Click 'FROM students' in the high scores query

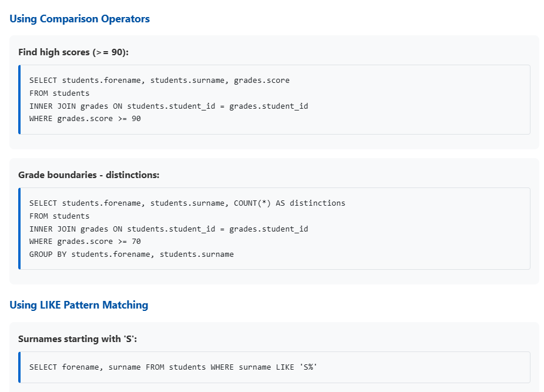point(59,93)
